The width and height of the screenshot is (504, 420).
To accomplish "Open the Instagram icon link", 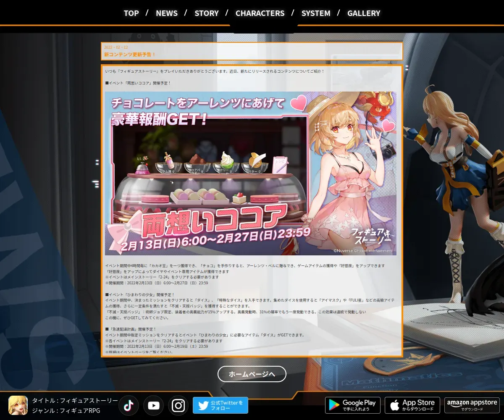I will pyautogui.click(x=178, y=405).
